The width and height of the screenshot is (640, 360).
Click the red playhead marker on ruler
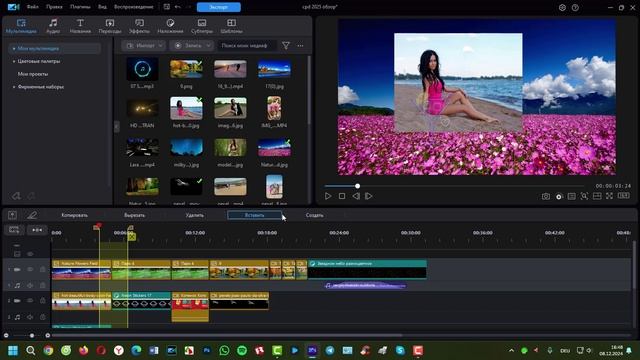(x=98, y=226)
